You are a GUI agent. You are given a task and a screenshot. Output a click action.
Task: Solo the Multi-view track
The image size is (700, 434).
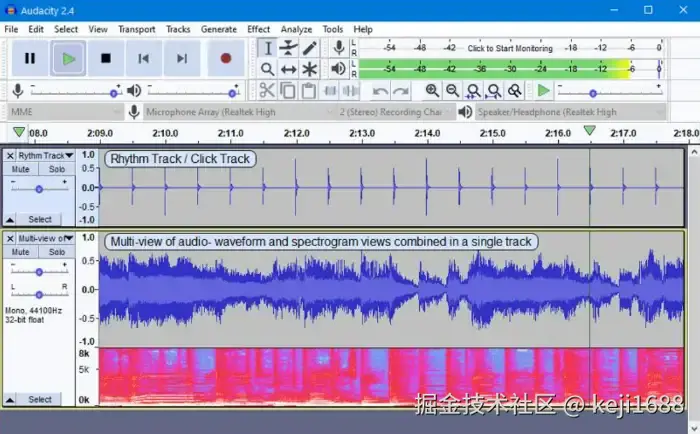pos(57,252)
